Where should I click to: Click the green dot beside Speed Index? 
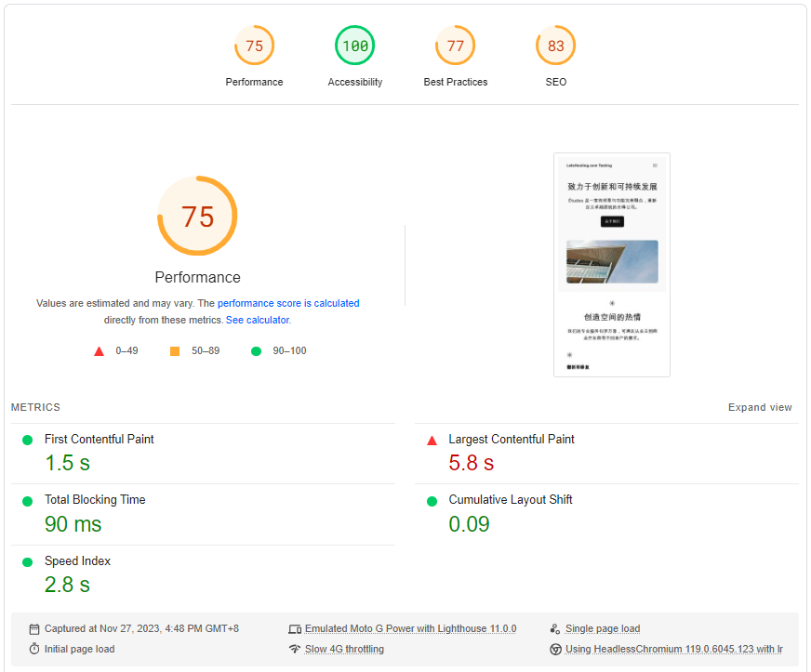(27, 562)
